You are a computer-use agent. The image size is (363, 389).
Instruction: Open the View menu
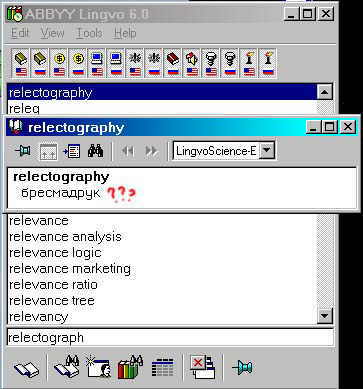[52, 33]
